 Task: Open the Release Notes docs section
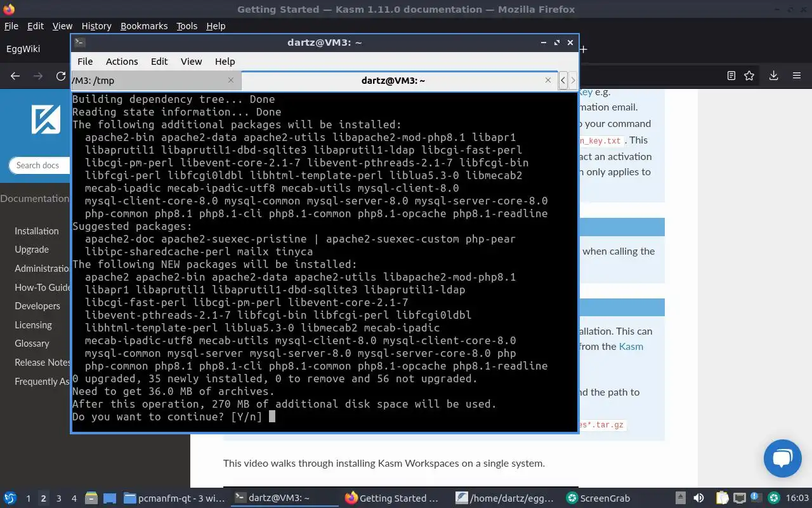point(42,362)
